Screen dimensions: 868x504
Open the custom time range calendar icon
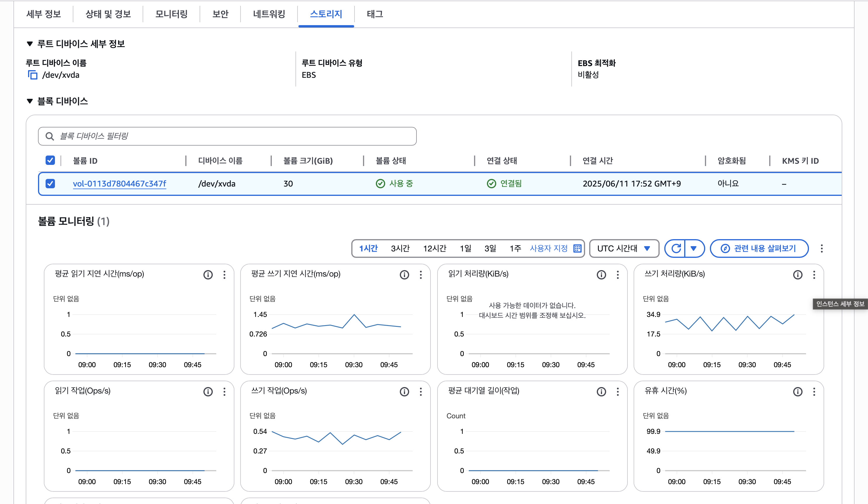[x=577, y=248]
